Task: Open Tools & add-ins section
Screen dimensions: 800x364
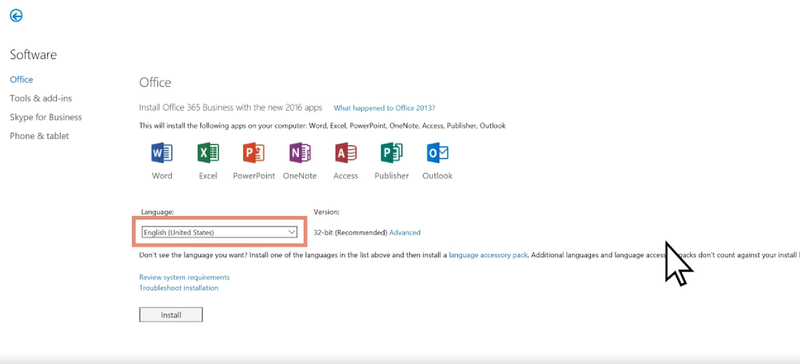Action: point(41,98)
